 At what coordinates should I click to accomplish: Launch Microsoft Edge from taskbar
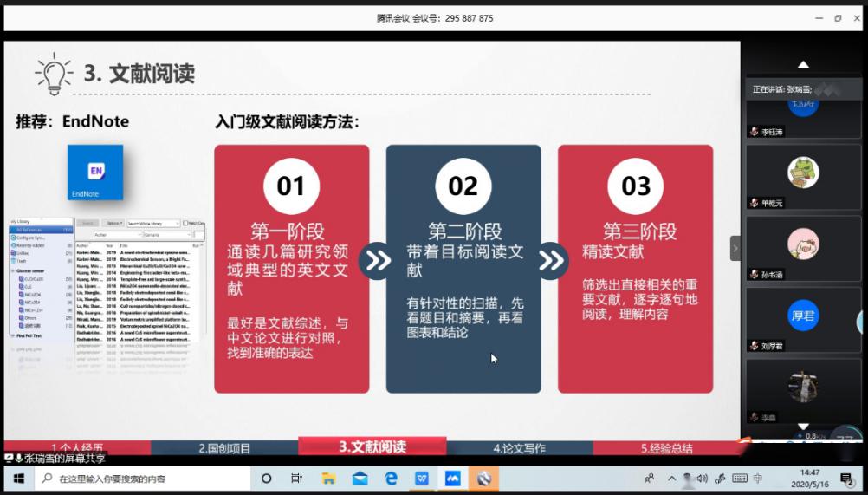[x=391, y=478]
